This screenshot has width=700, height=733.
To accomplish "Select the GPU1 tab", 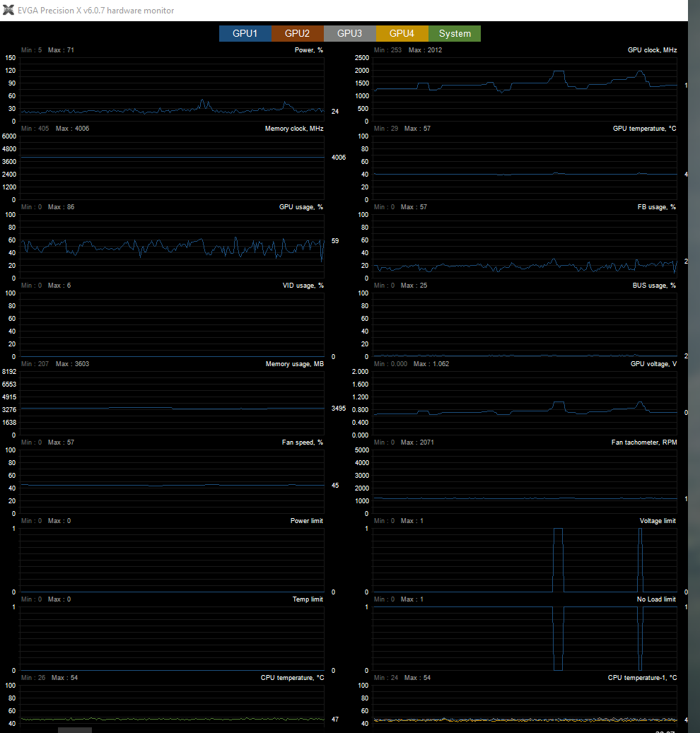I will (x=245, y=34).
